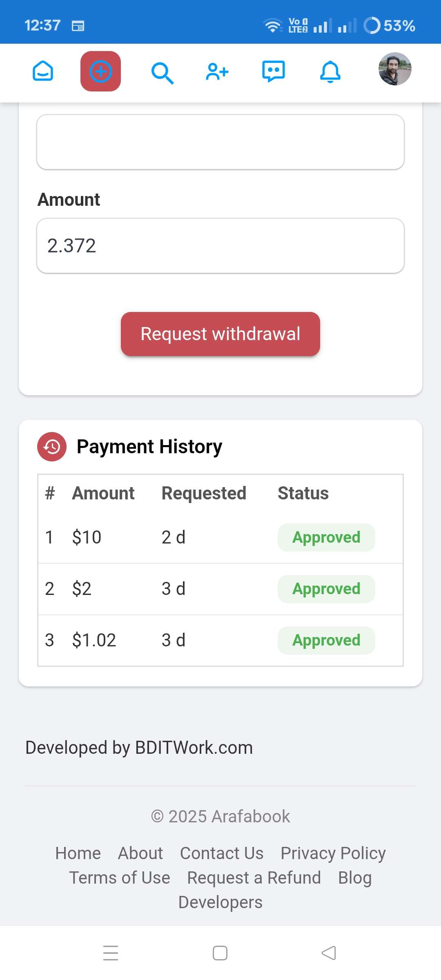The image size is (441, 980).
Task: Open the friend requests icon
Action: (217, 72)
